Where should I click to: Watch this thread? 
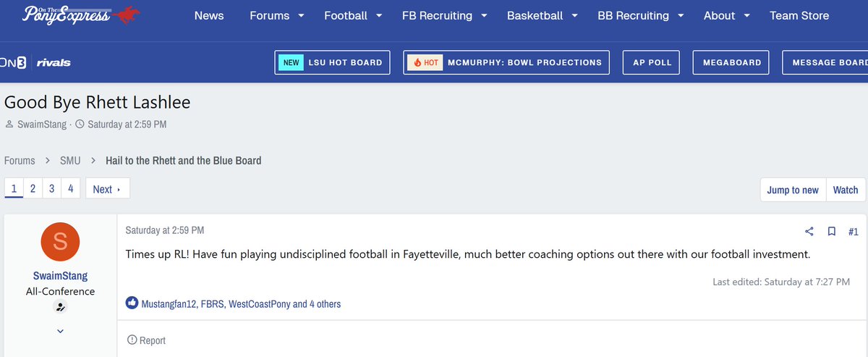pos(845,190)
